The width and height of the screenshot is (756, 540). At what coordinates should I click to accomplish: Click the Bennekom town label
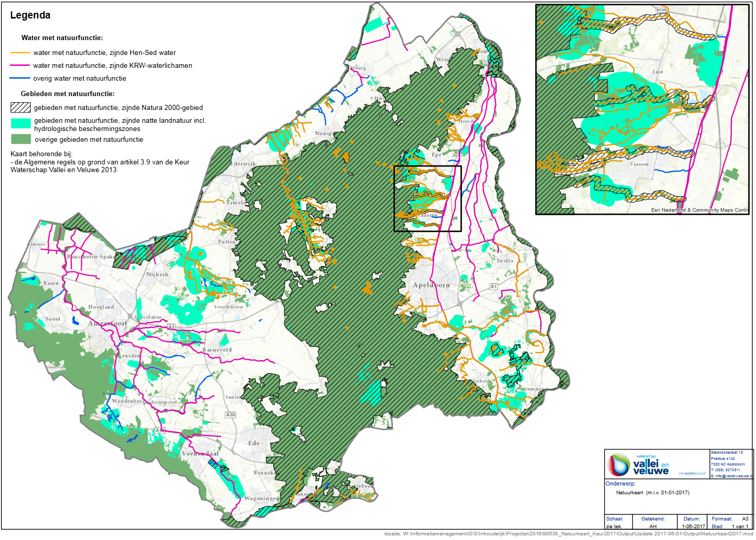coord(264,473)
